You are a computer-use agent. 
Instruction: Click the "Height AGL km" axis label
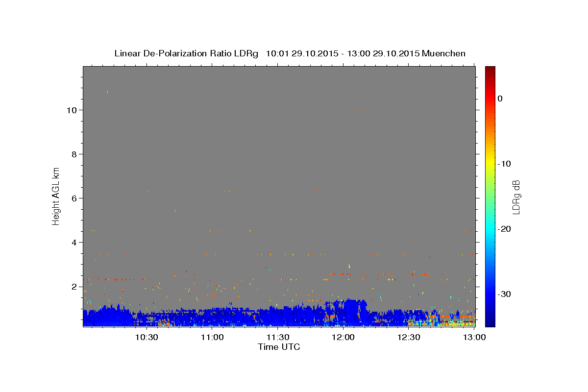56,196
